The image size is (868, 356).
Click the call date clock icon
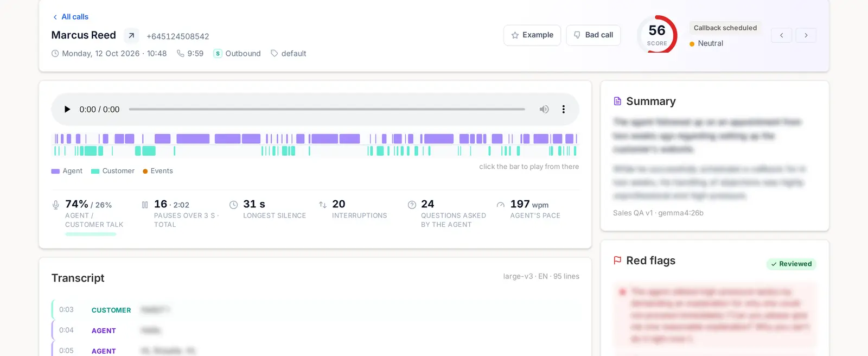pos(55,53)
